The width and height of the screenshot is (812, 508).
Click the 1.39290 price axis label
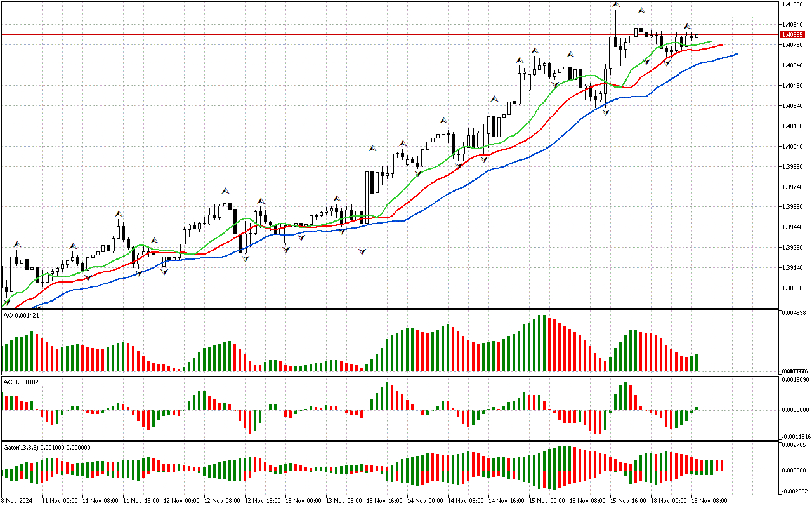[792, 248]
